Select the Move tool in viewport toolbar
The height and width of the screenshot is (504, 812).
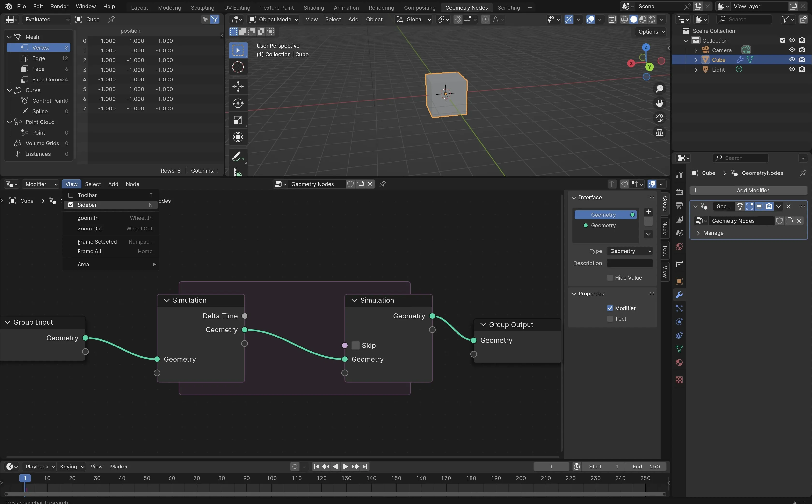pos(238,86)
